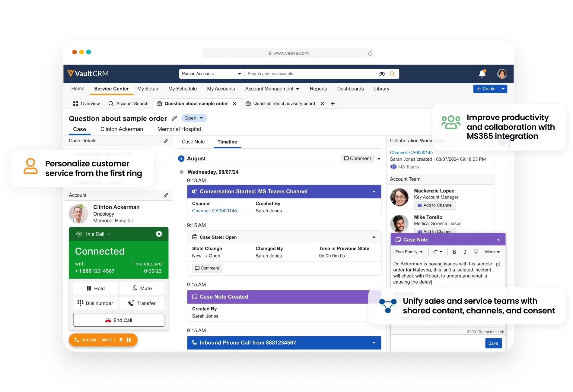Open call settings gear icon
This screenshot has height=392, width=573.
pyautogui.click(x=159, y=234)
